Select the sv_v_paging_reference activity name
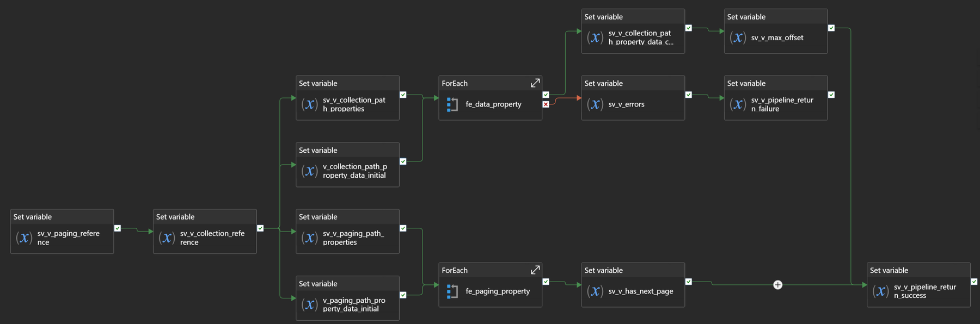The image size is (980, 324). coord(69,238)
